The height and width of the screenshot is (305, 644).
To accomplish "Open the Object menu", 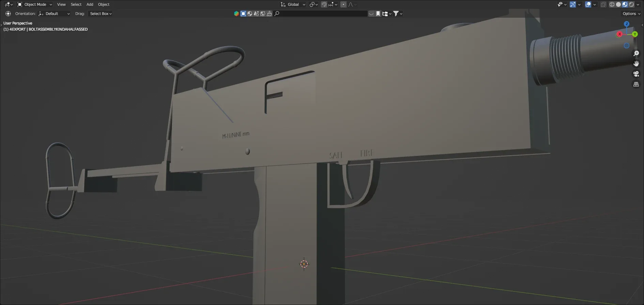I will pos(104,4).
